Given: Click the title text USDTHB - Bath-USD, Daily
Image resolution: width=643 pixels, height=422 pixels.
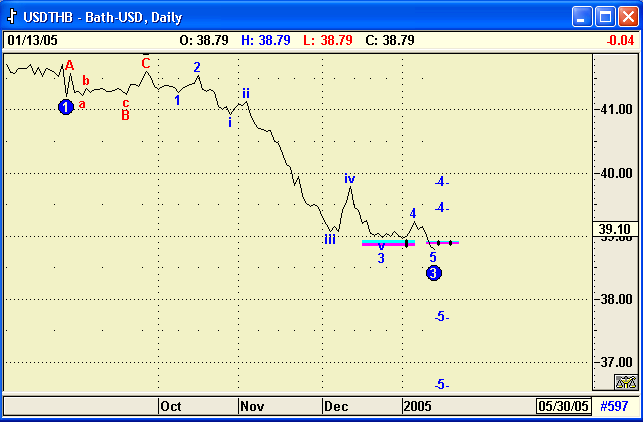Looking at the screenshot, I should point(103,17).
